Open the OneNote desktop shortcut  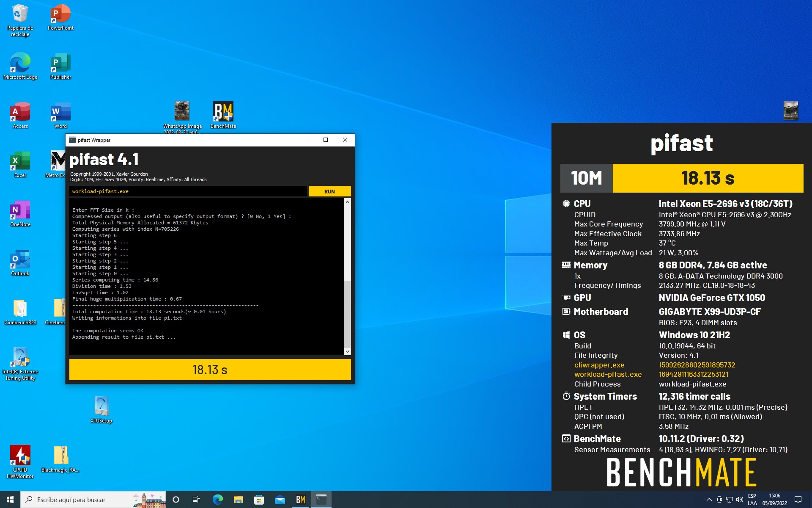click(x=20, y=214)
